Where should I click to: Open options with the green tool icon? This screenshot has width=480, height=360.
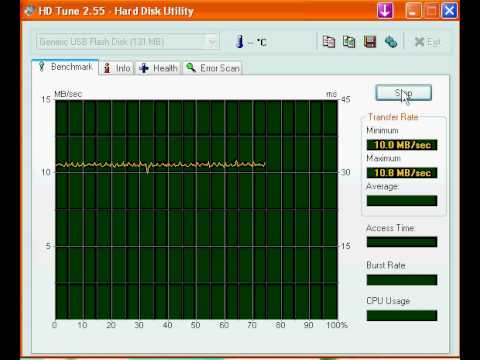pyautogui.click(x=391, y=42)
